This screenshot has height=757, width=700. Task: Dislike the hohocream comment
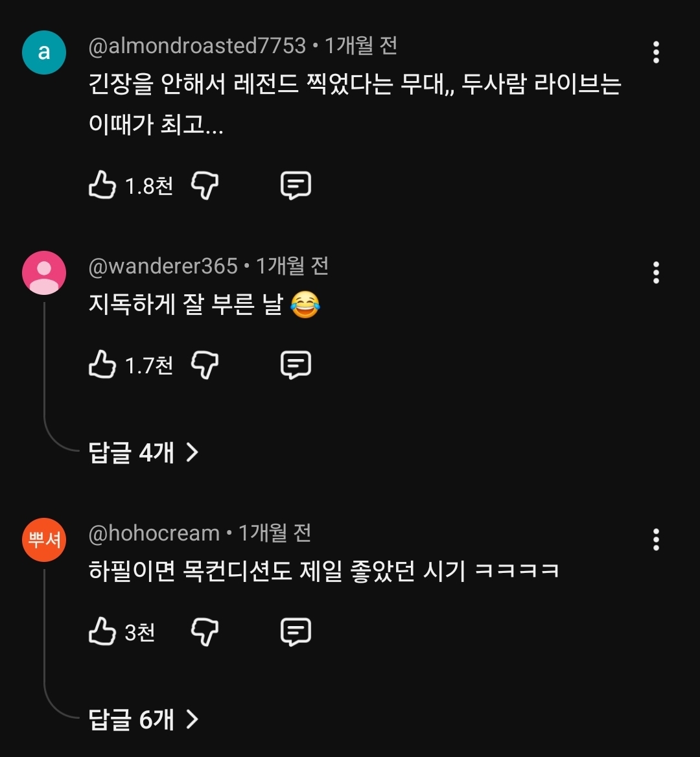(205, 633)
